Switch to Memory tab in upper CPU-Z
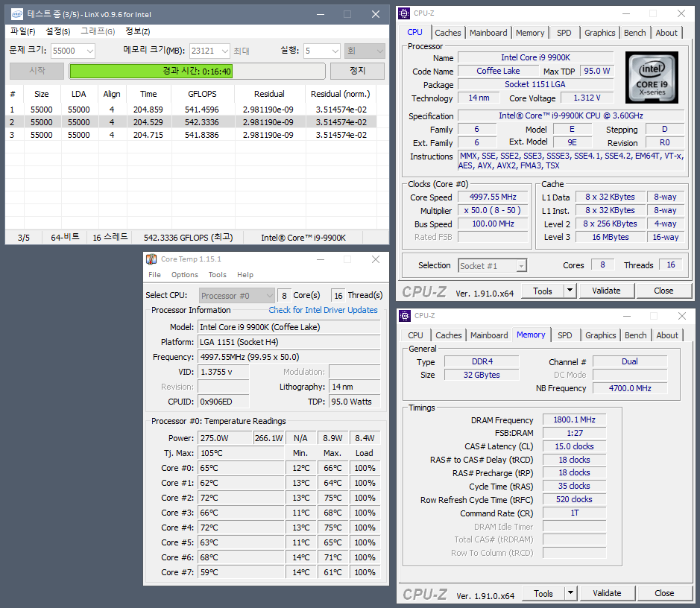The height and width of the screenshot is (608, 700). (x=530, y=33)
